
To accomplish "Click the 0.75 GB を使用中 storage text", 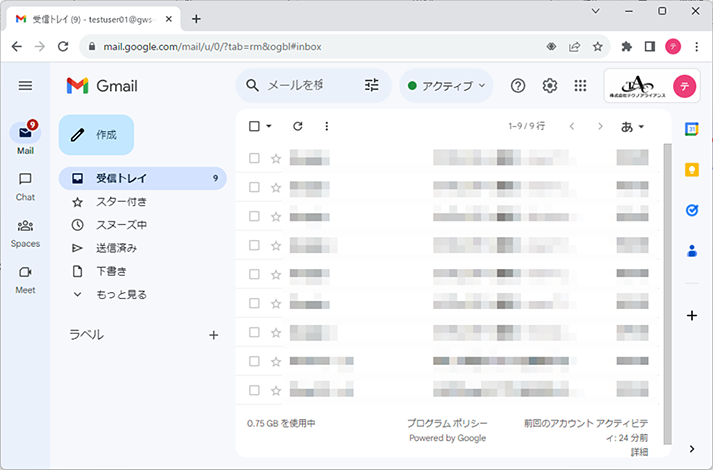I will coord(281,423).
